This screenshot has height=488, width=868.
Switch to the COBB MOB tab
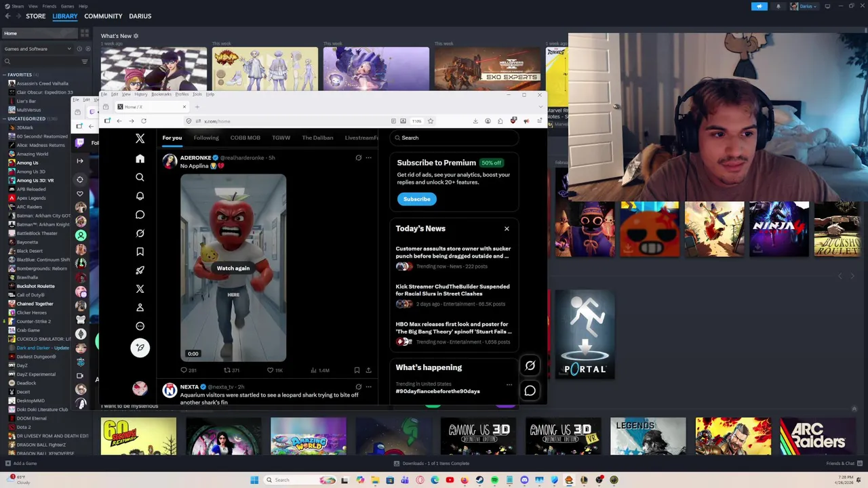coord(245,138)
